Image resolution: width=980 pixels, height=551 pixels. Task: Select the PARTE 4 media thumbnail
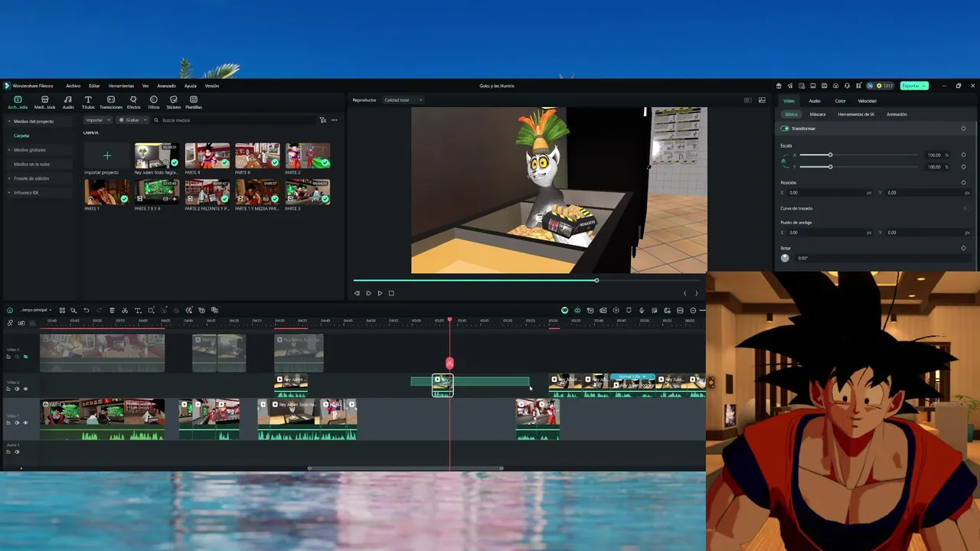207,155
